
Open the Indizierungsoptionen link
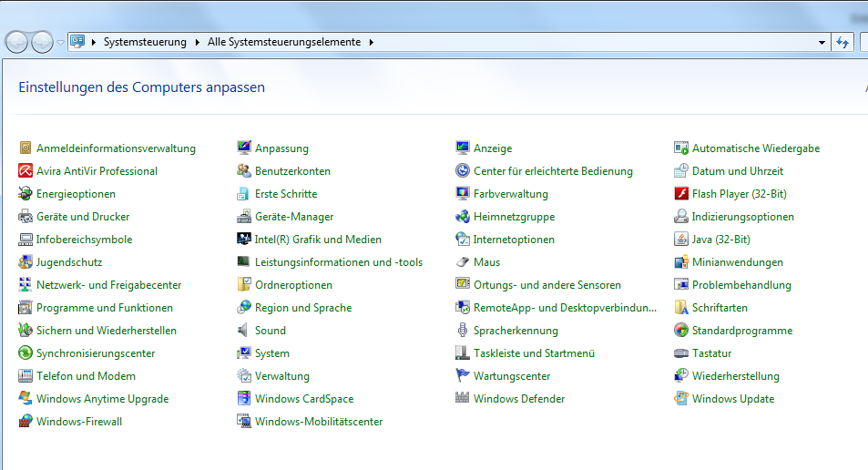tap(743, 217)
